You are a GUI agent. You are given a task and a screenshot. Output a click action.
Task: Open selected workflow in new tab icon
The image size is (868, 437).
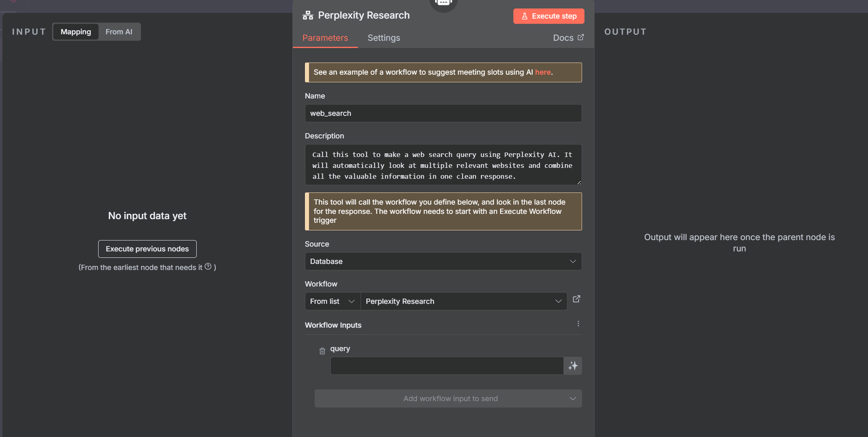[576, 299]
